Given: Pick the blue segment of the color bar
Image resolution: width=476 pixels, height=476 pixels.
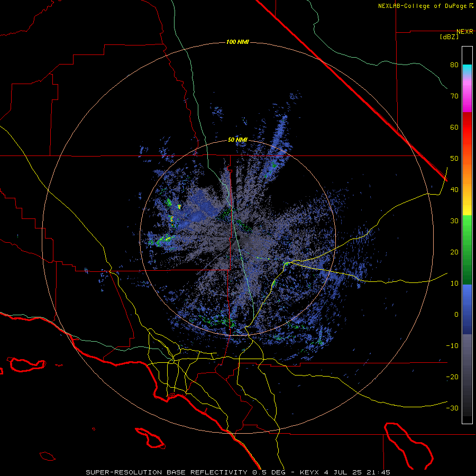Looking at the screenshot, I should tap(467, 309).
